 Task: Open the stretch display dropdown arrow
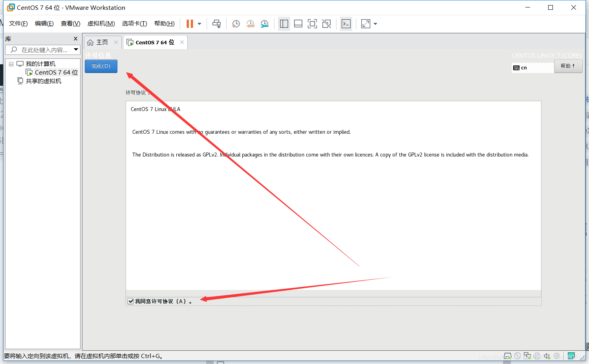pyautogui.click(x=375, y=24)
